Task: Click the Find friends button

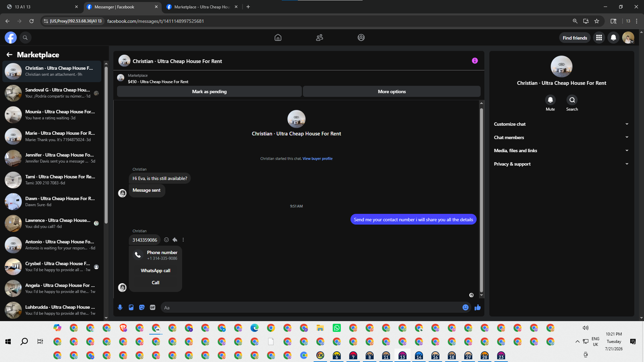Action: [x=575, y=38]
